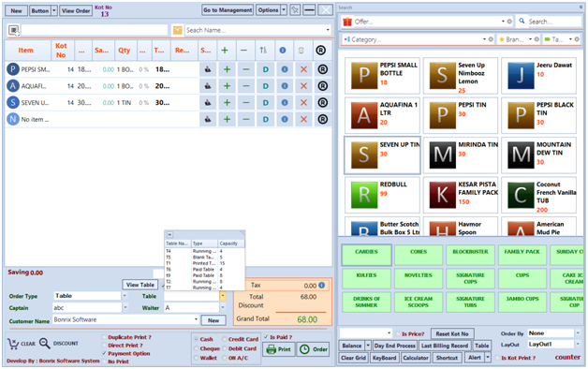Open the FAMILY PACK category
588x369 pixels.
pyautogui.click(x=522, y=255)
